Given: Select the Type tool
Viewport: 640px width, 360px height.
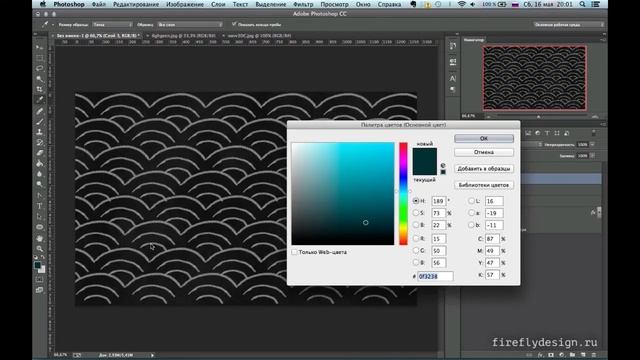Looking at the screenshot, I should click(40, 206).
